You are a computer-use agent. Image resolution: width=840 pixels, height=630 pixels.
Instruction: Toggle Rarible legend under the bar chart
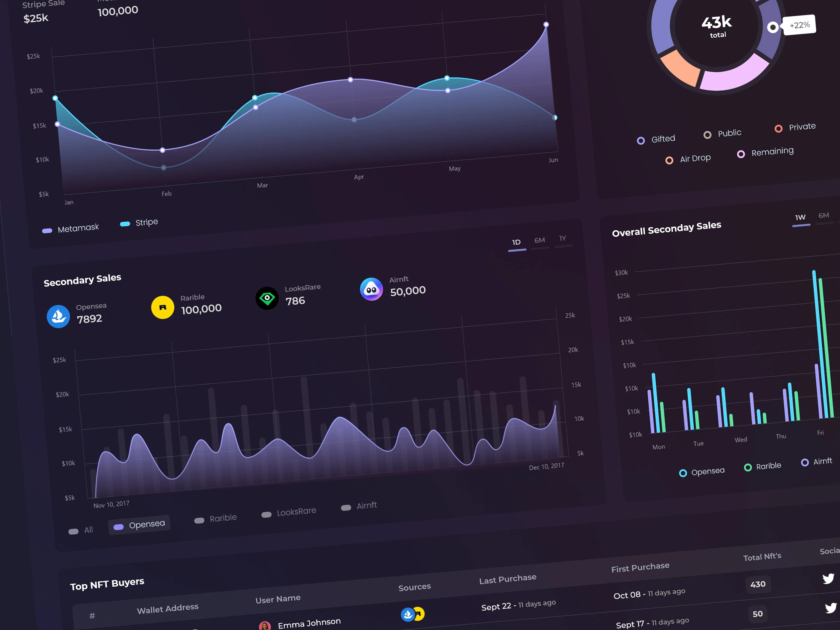click(763, 467)
